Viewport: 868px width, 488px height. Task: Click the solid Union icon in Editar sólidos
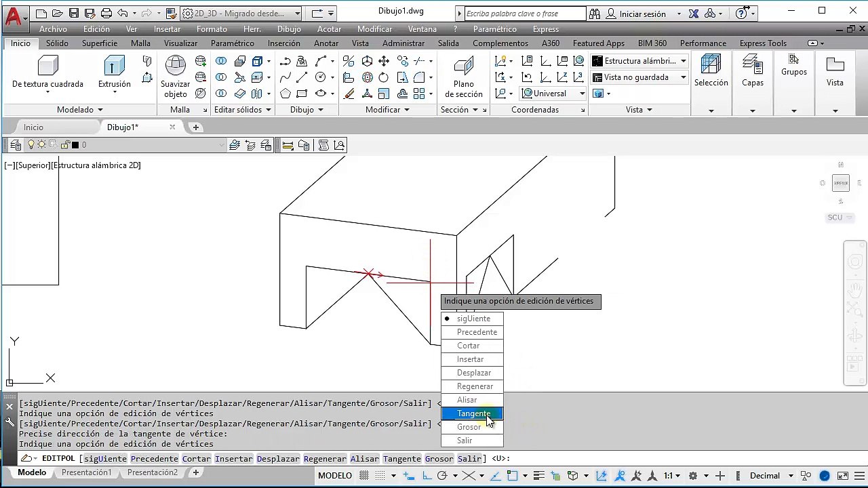[x=221, y=61]
